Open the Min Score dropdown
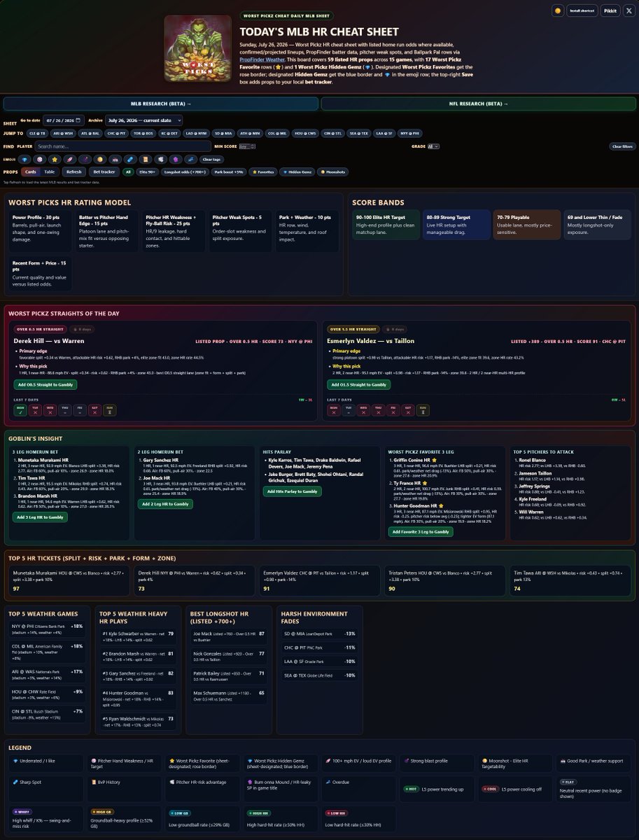Screen dimensions: 639x840 click(x=247, y=146)
